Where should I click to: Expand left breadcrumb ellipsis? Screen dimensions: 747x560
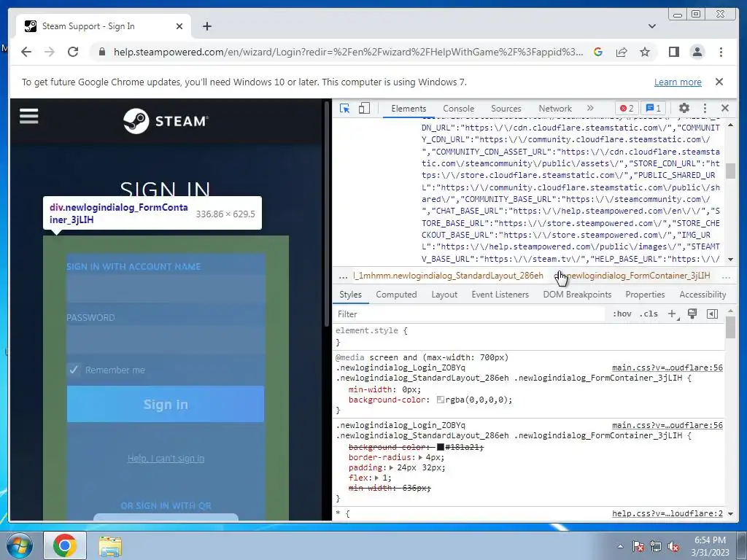click(343, 276)
